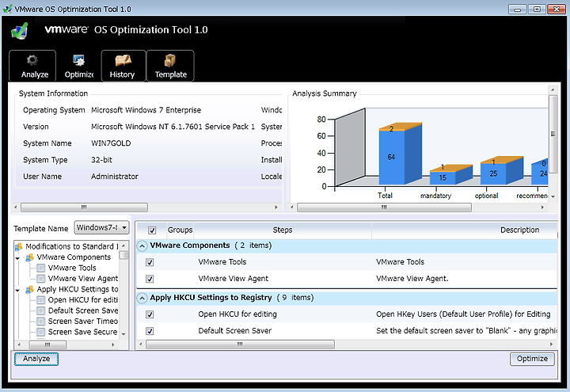The height and width of the screenshot is (392, 570).
Task: Click the VMware Components group icon in tree
Action: (x=30, y=257)
